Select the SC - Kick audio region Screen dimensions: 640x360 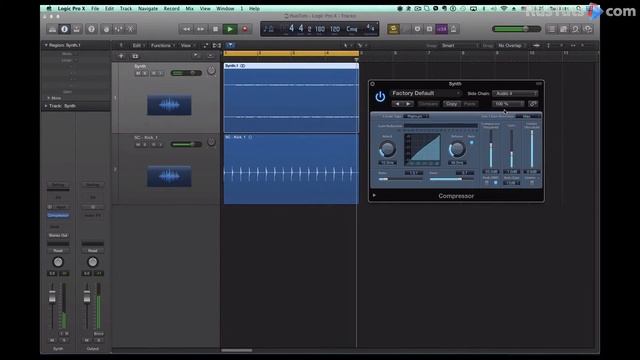point(291,169)
